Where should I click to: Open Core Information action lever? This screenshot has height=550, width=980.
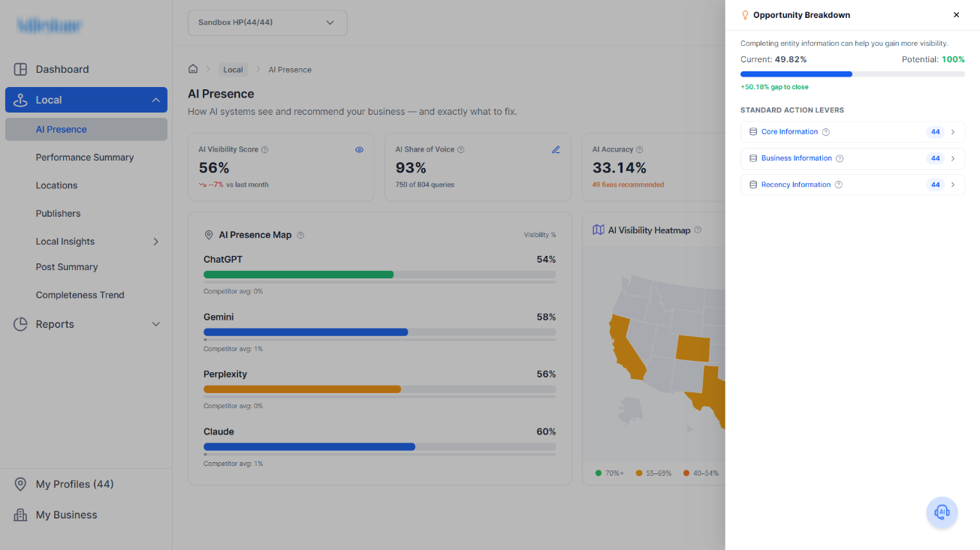click(x=852, y=132)
